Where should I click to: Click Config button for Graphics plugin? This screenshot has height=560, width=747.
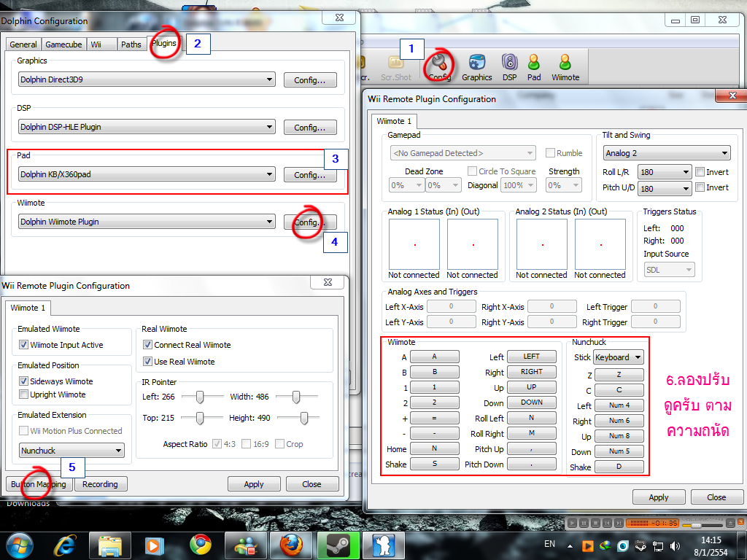(309, 80)
